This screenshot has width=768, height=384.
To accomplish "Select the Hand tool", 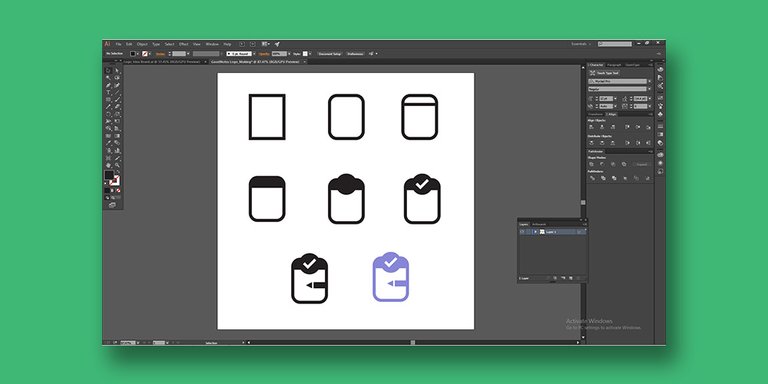I will (108, 165).
